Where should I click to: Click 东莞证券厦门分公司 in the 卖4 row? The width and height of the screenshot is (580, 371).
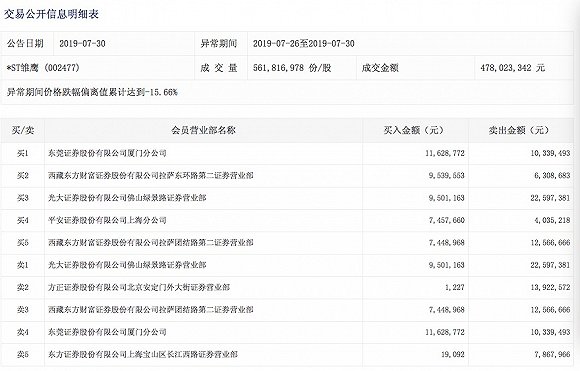107,332
